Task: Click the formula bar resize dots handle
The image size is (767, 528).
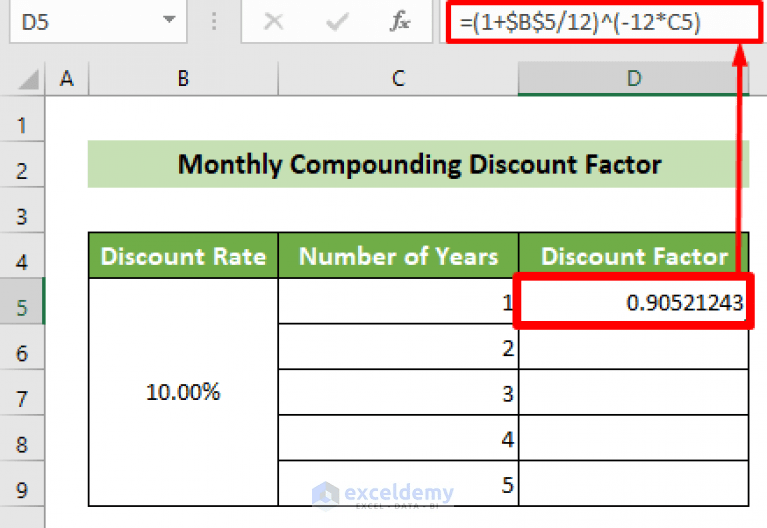Action: click(214, 22)
